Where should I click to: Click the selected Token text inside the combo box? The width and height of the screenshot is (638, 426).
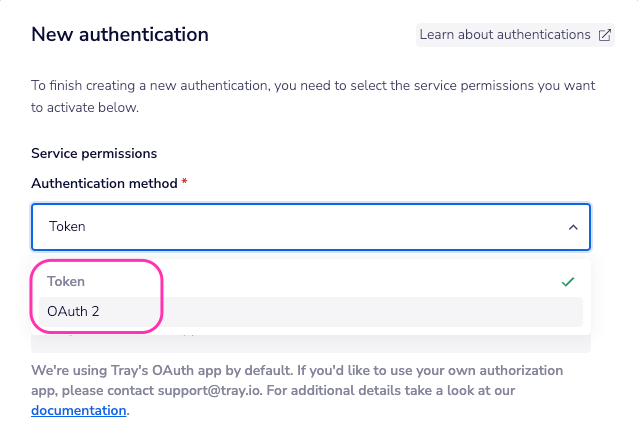click(x=67, y=227)
